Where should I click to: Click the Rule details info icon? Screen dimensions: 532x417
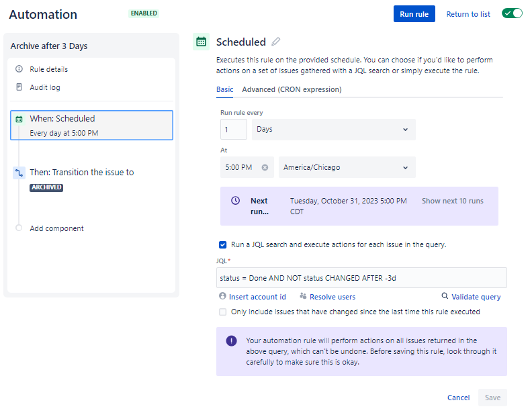tap(19, 69)
